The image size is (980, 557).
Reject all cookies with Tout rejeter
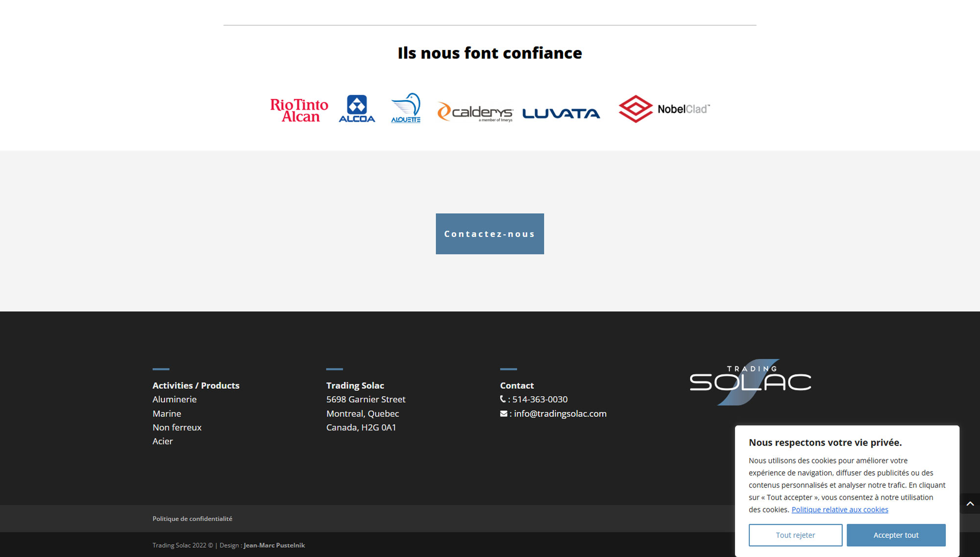click(x=795, y=535)
